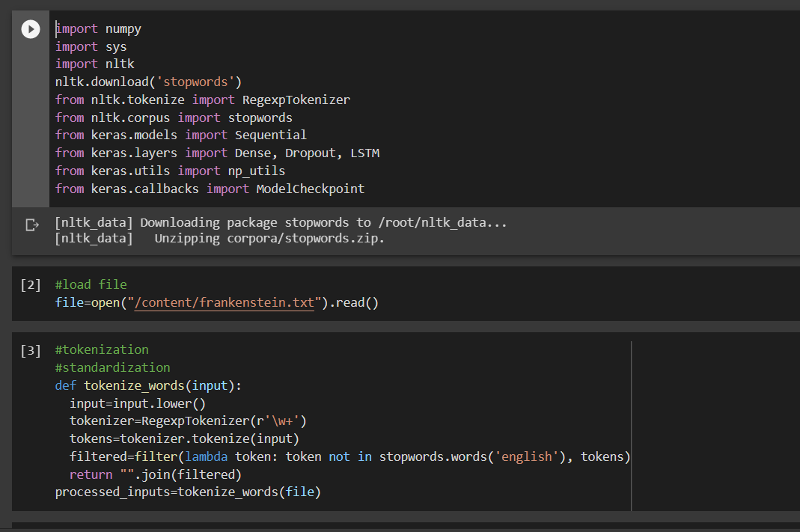Open the /content/frankenstein.txt file path link
This screenshot has width=800, height=532.
pyautogui.click(x=224, y=302)
